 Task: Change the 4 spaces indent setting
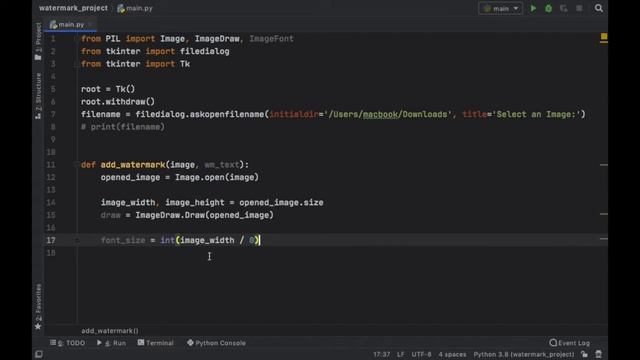tap(452, 354)
